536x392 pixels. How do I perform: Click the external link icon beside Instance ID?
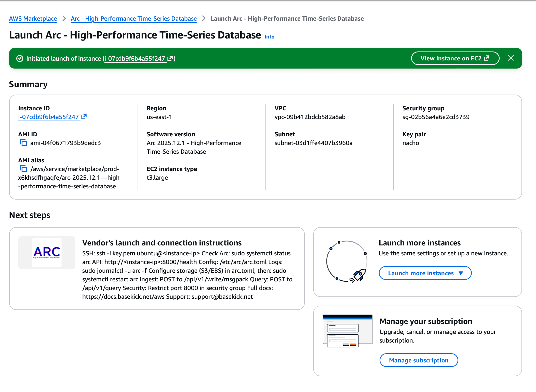(x=84, y=117)
